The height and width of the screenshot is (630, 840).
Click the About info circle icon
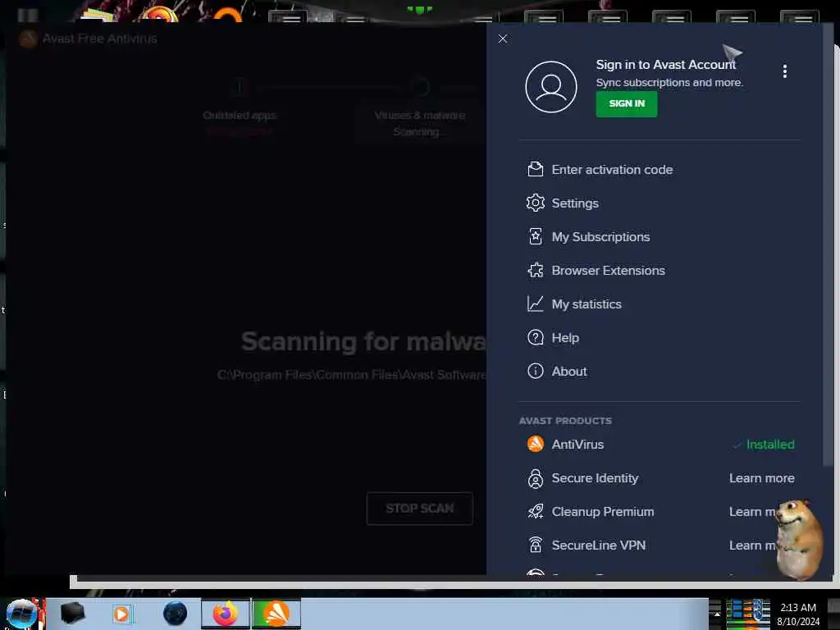click(x=535, y=372)
